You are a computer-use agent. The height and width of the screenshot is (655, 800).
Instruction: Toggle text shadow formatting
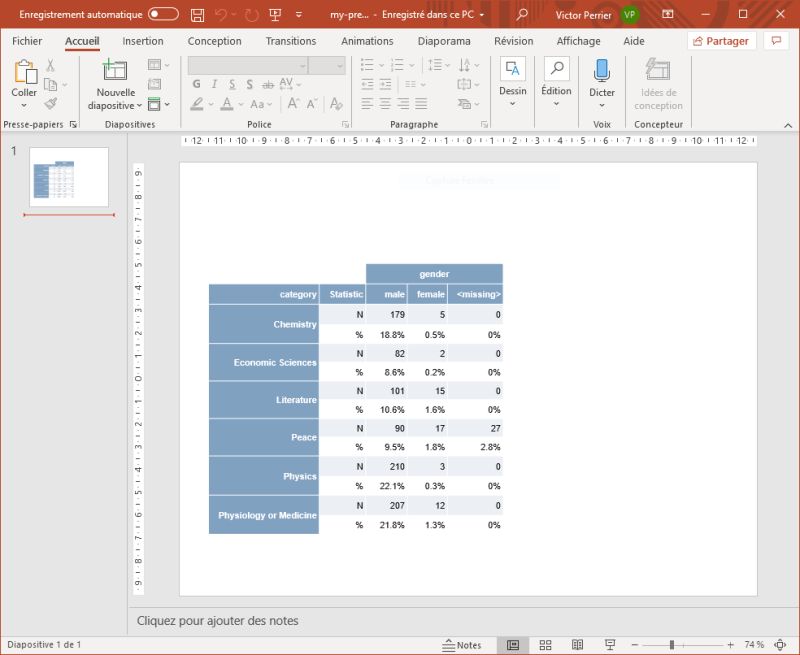tap(249, 84)
